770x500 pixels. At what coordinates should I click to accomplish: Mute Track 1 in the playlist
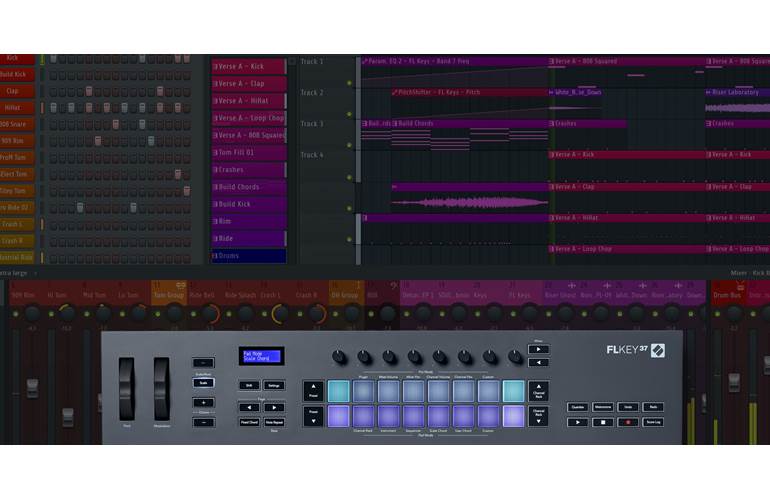[350, 83]
